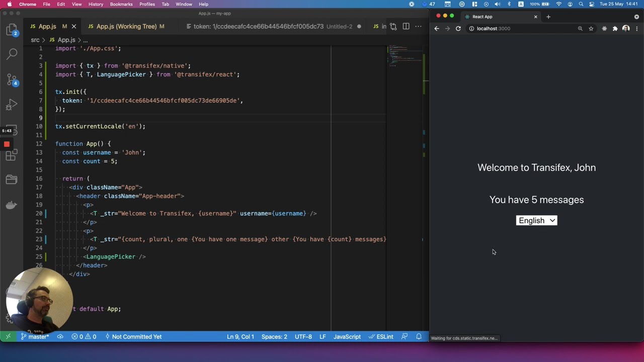The image size is (644, 362).
Task: Open the errors and warnings indicator
Action: coord(84,336)
